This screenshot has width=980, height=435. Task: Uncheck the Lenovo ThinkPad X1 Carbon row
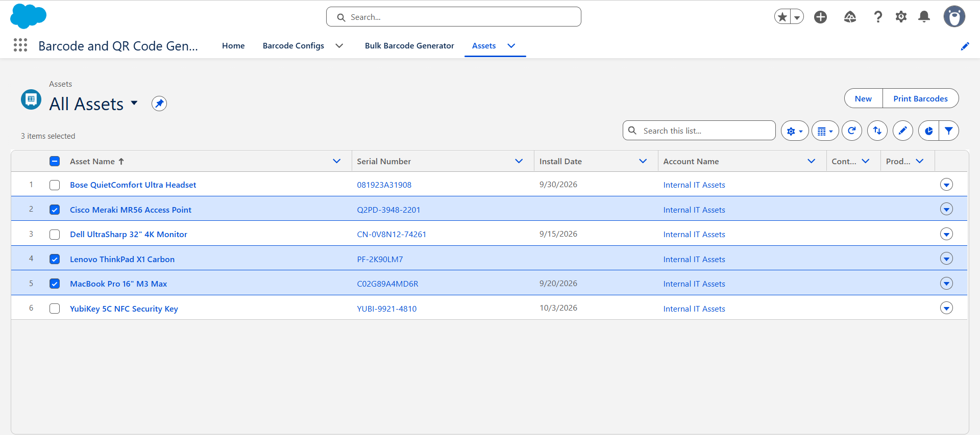(x=55, y=259)
